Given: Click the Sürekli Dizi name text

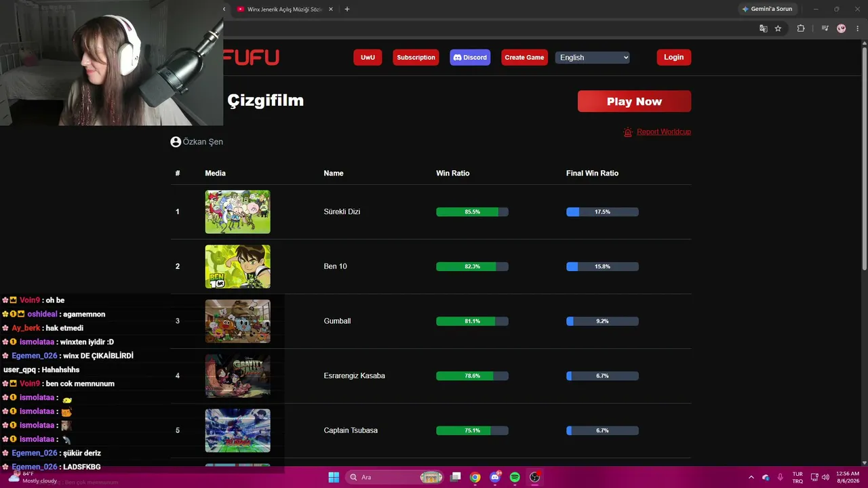Looking at the screenshot, I should pos(342,211).
